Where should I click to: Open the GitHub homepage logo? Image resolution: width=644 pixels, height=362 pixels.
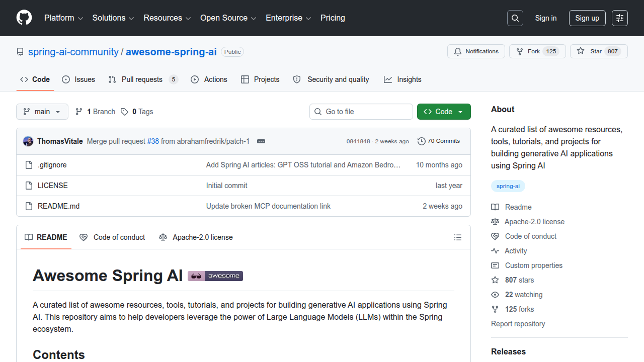point(24,18)
